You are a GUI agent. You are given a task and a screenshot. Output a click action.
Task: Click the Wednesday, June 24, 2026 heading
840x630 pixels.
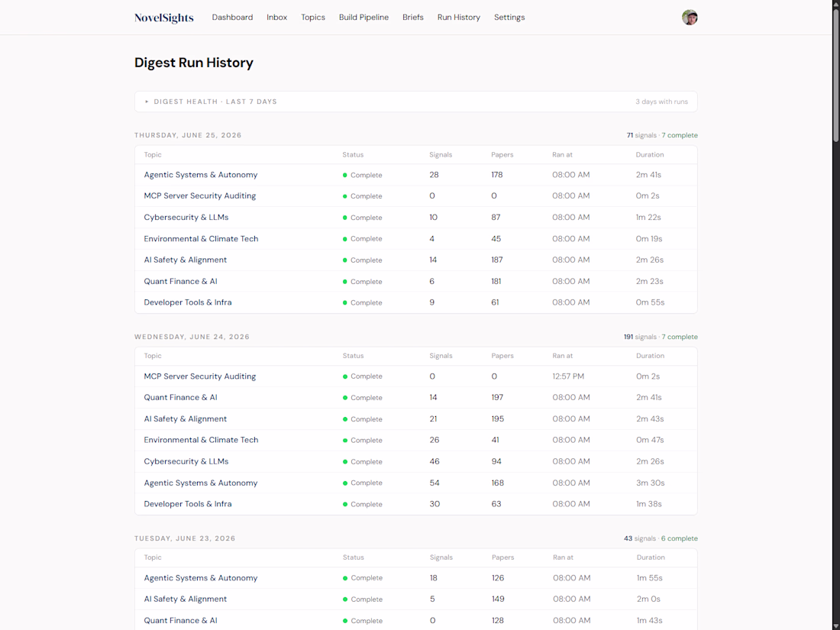[x=192, y=337]
